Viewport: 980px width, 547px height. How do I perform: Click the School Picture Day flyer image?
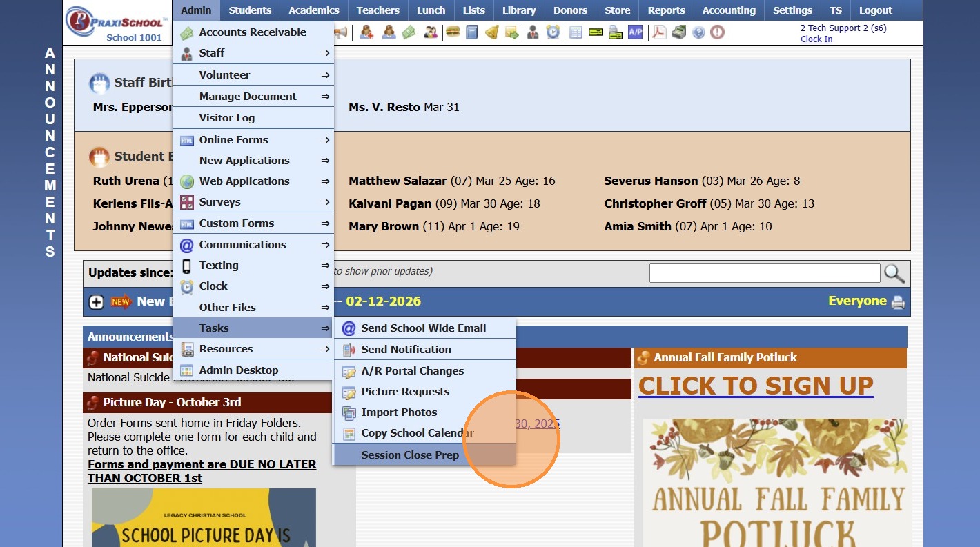pyautogui.click(x=204, y=517)
